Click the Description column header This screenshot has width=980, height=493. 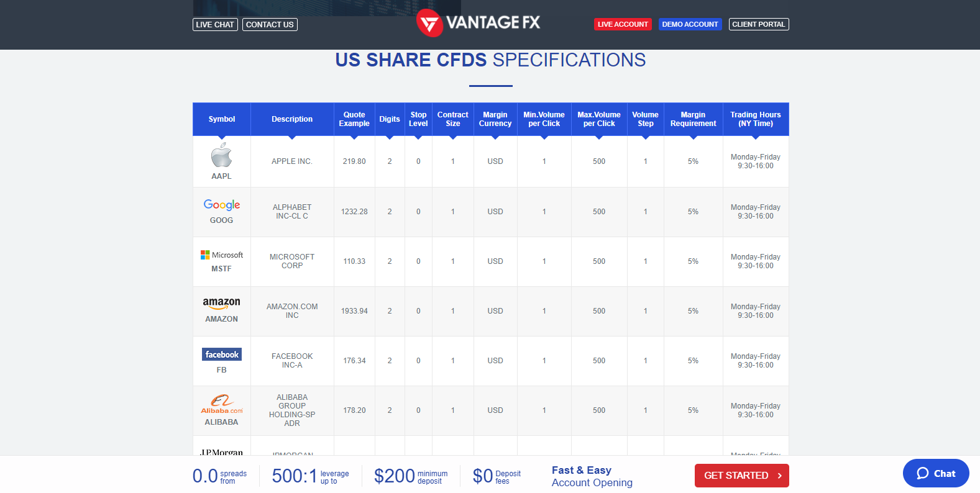[292, 119]
